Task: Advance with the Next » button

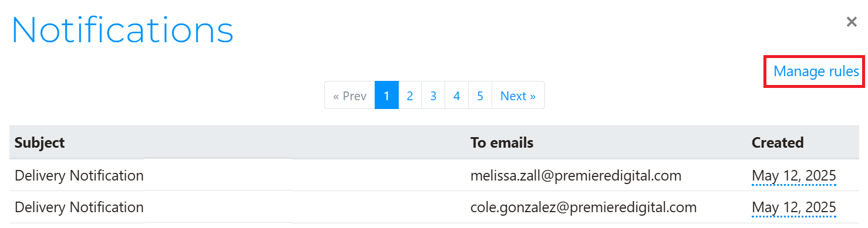Action: click(x=518, y=96)
